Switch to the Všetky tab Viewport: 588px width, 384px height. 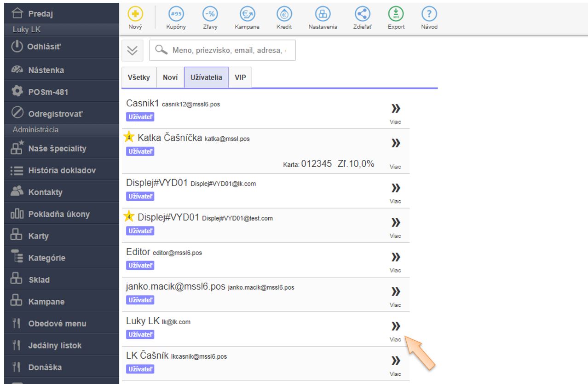pyautogui.click(x=139, y=78)
